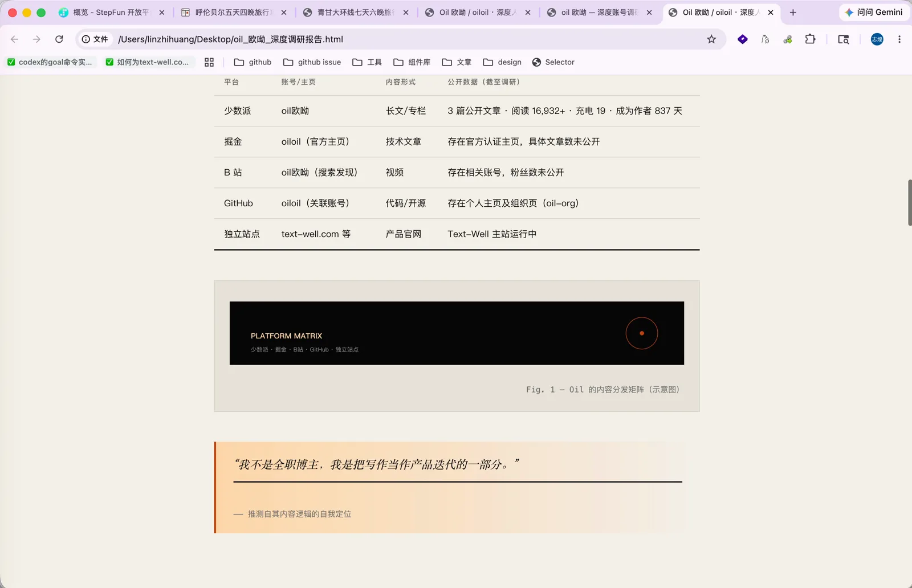Click the Fig. 1 caption text
The image size is (912, 588).
click(603, 390)
